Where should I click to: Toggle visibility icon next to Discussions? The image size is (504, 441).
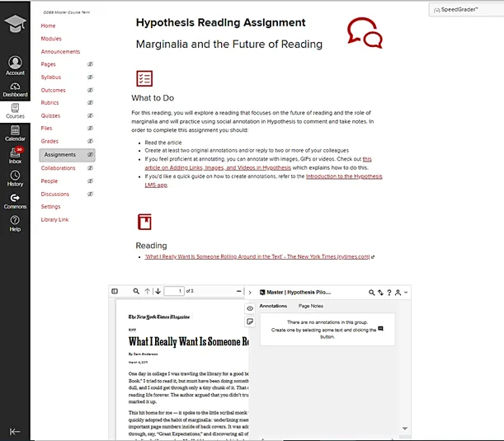(x=90, y=194)
